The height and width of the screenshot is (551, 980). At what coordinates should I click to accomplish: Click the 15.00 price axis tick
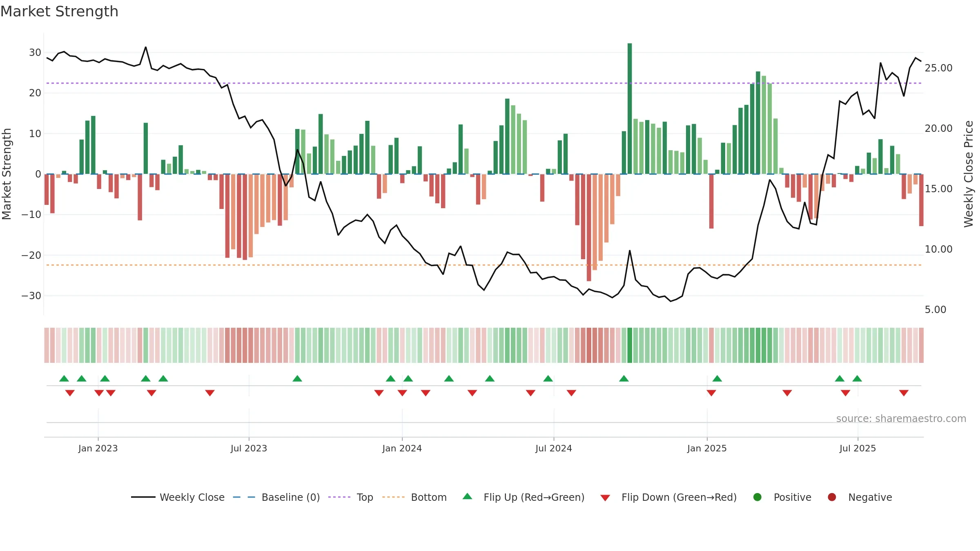pyautogui.click(x=938, y=189)
